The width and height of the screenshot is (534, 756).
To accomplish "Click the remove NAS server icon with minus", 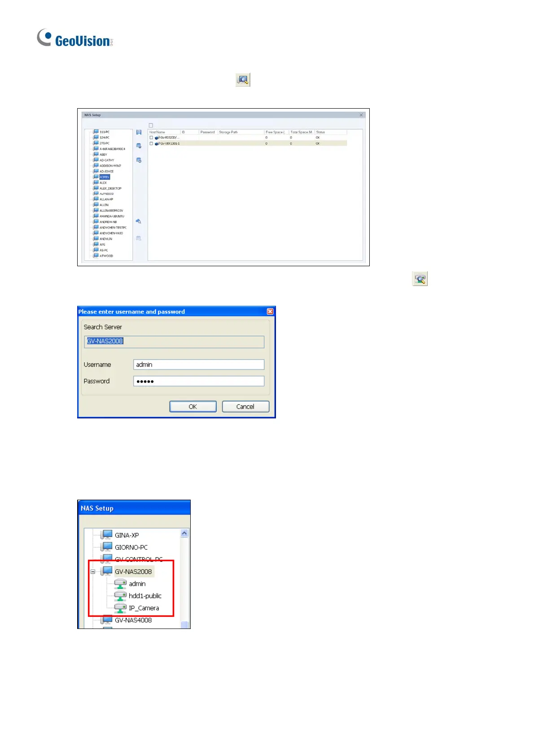I will pos(139,146).
